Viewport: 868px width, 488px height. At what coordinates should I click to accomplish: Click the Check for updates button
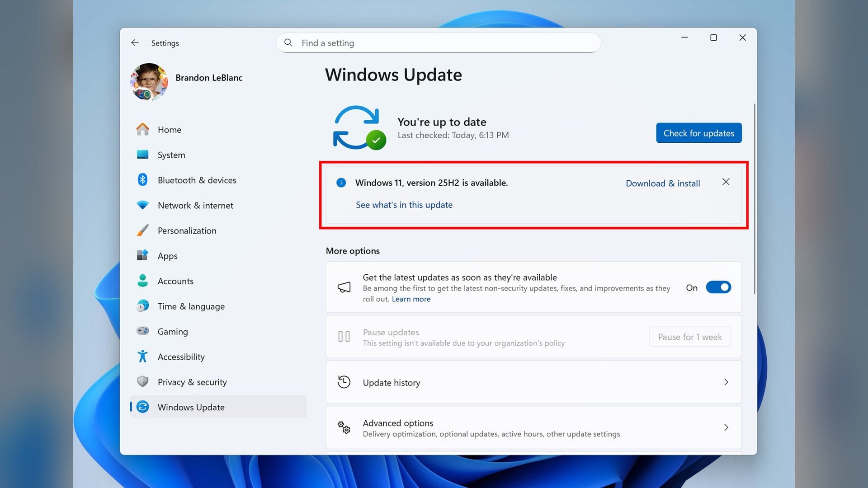tap(699, 133)
